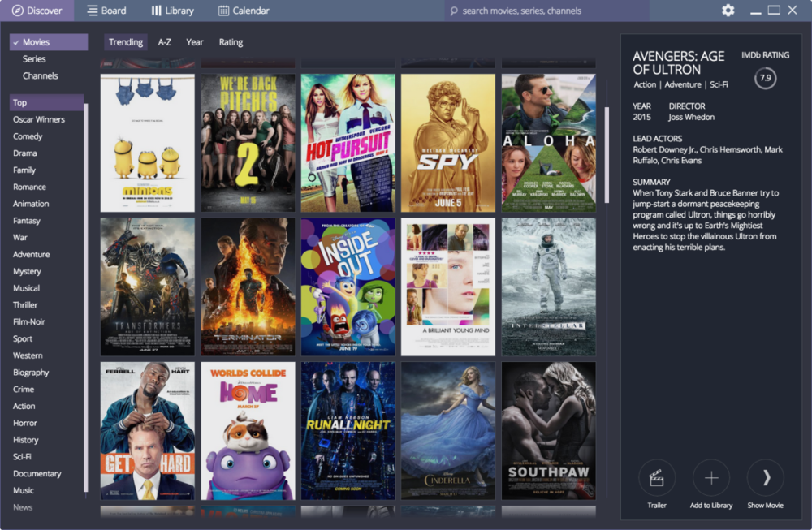Switch to the Discover tab
This screenshot has width=812, height=530.
(37, 11)
